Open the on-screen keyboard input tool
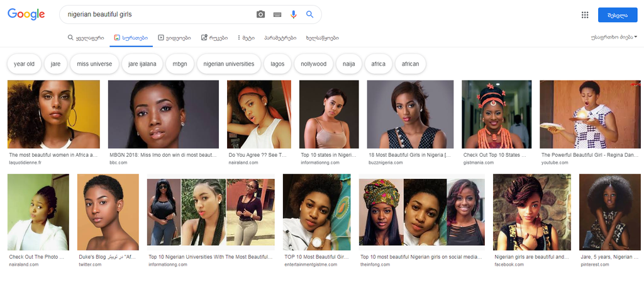The image size is (644, 301). click(x=277, y=14)
